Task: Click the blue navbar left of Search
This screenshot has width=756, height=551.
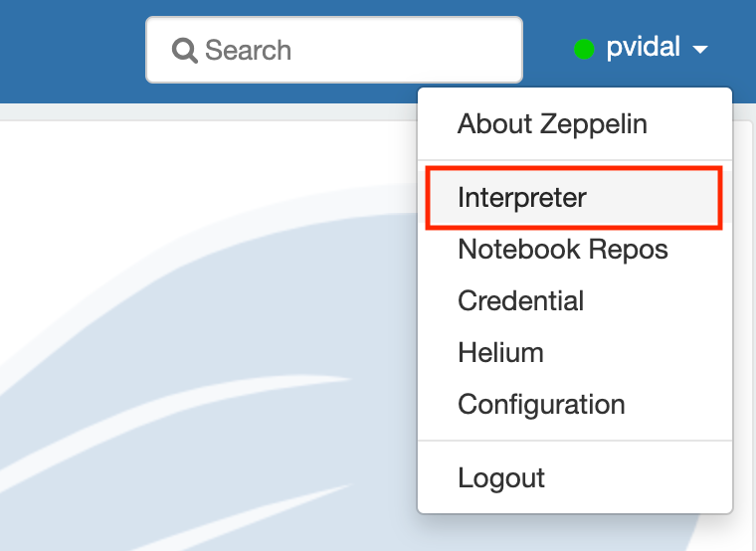Action: point(70,50)
